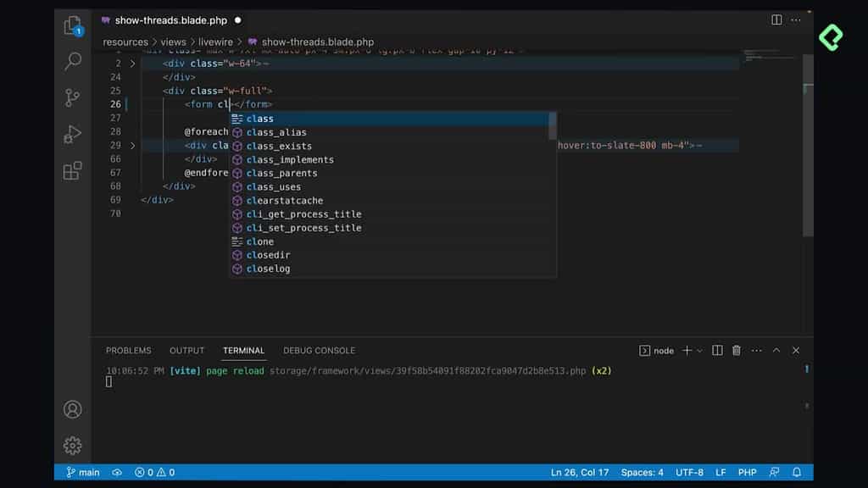Collapse the div fold on line 29
The image size is (868, 488).
pos(132,145)
